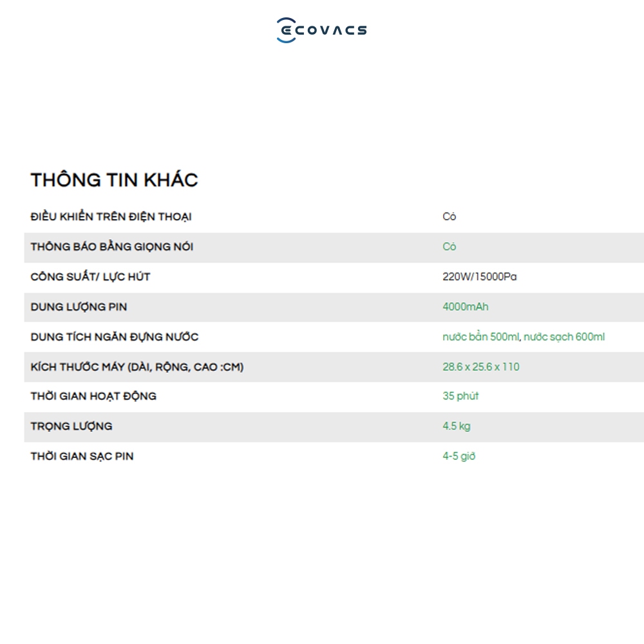Click the ECOVACS logo at top
Screen dimensions: 644x644
pyautogui.click(x=321, y=30)
